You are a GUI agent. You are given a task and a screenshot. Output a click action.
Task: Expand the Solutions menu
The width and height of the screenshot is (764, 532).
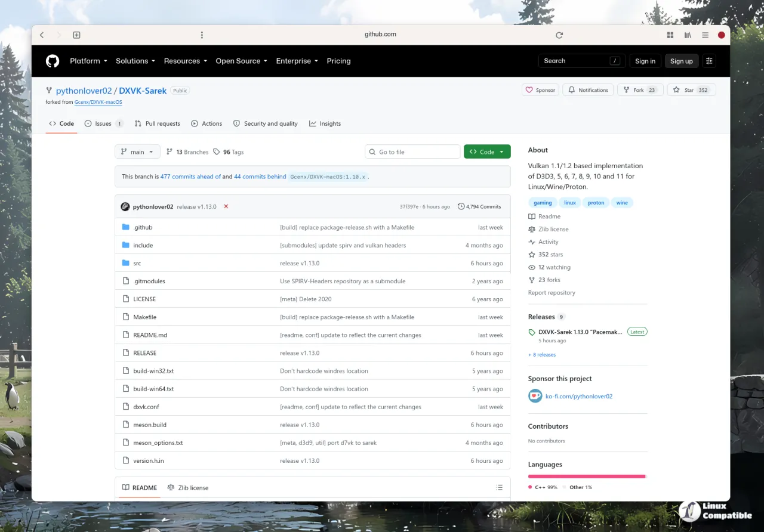coord(135,61)
